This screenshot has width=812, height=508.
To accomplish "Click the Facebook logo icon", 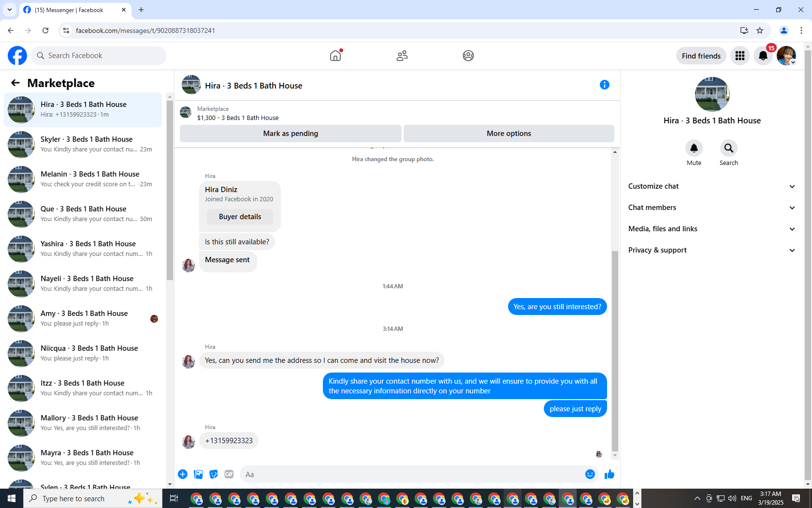I will pos(17,56).
